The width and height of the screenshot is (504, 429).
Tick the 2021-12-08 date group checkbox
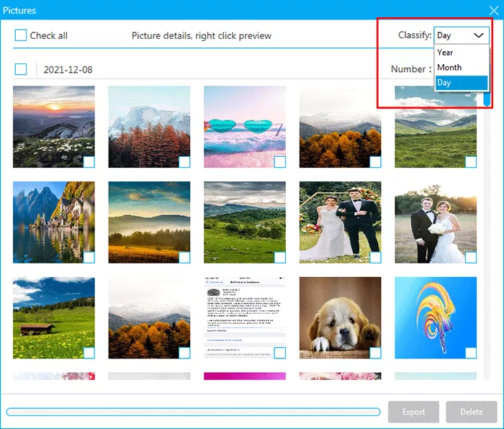pos(21,69)
